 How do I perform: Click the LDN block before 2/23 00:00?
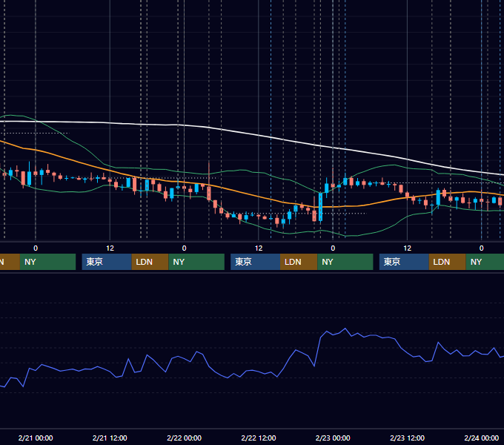click(x=299, y=262)
